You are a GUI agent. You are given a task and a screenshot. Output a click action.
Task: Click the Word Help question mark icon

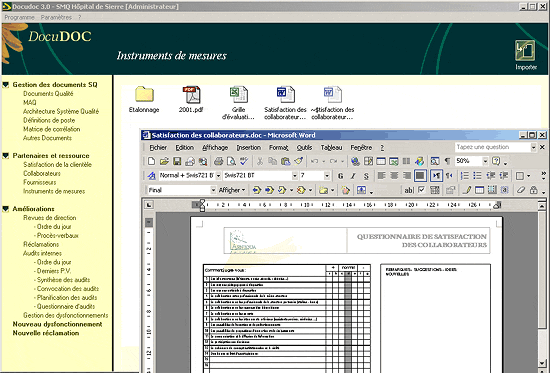point(496,161)
